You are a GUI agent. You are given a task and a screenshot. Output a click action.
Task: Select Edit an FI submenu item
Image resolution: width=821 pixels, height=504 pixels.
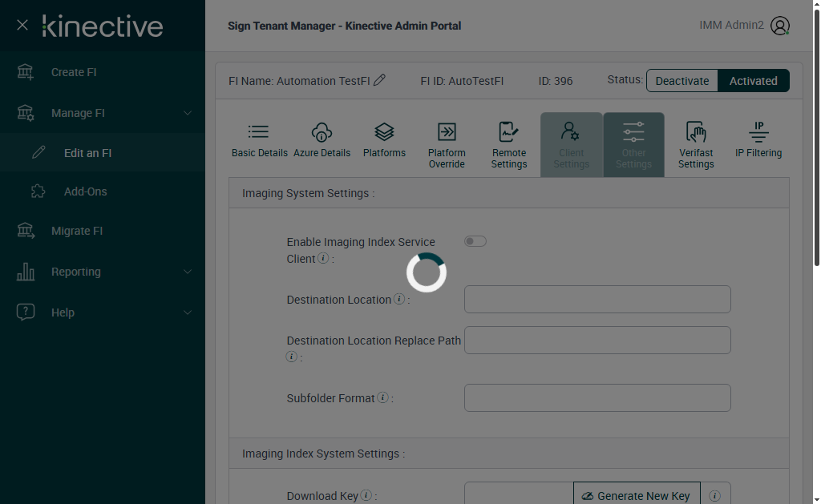pos(103,153)
